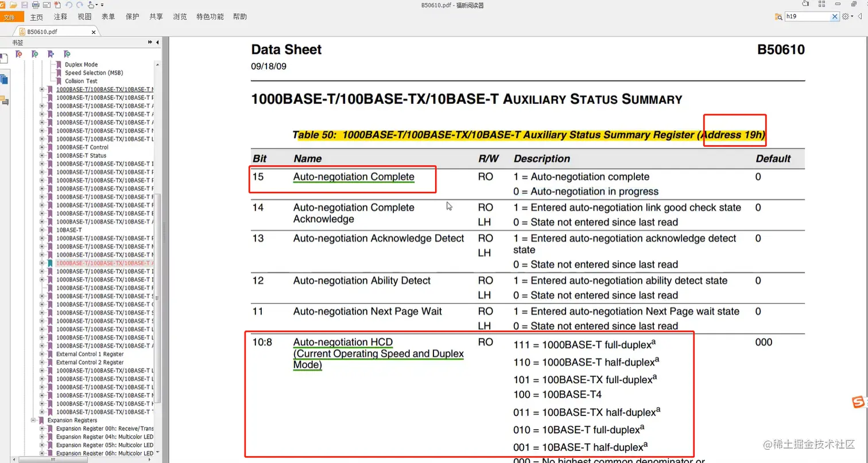
Task: Expand the 1000BASE-T Status bookmark node
Action: pyautogui.click(x=41, y=155)
